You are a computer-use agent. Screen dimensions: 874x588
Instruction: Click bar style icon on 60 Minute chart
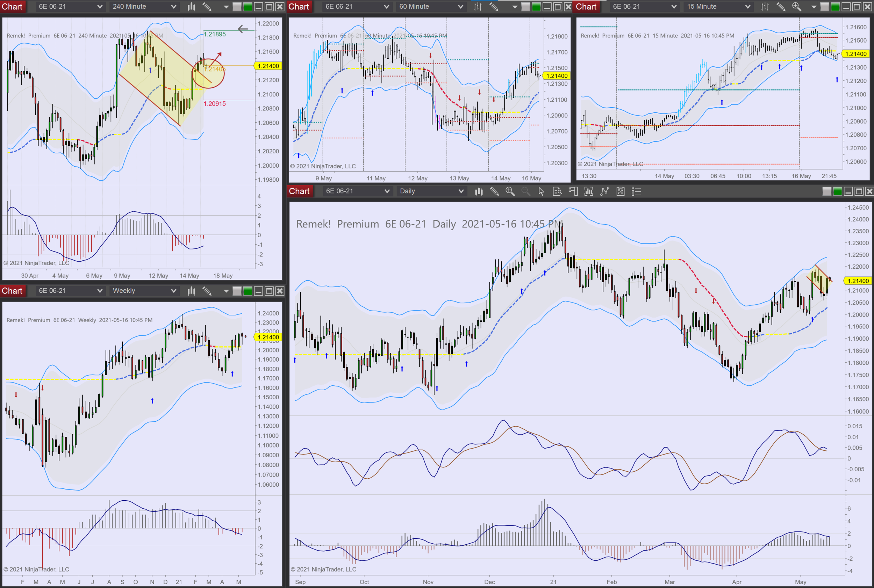tap(478, 7)
